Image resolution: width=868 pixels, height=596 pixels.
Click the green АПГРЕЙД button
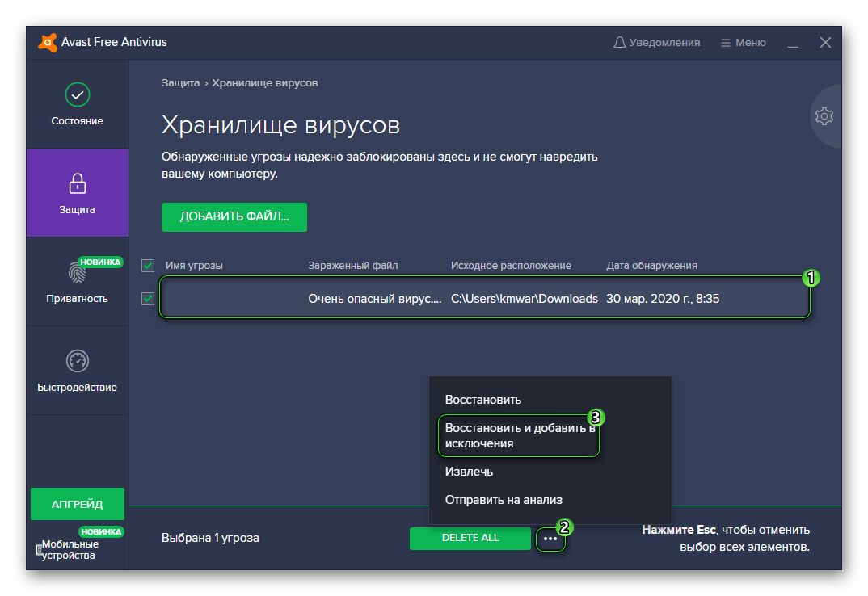[x=78, y=504]
